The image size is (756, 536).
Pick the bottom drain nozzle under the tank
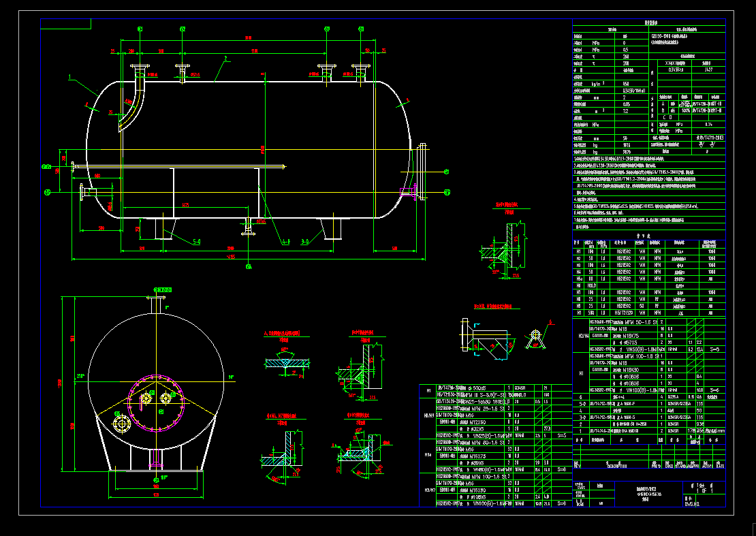(x=249, y=227)
